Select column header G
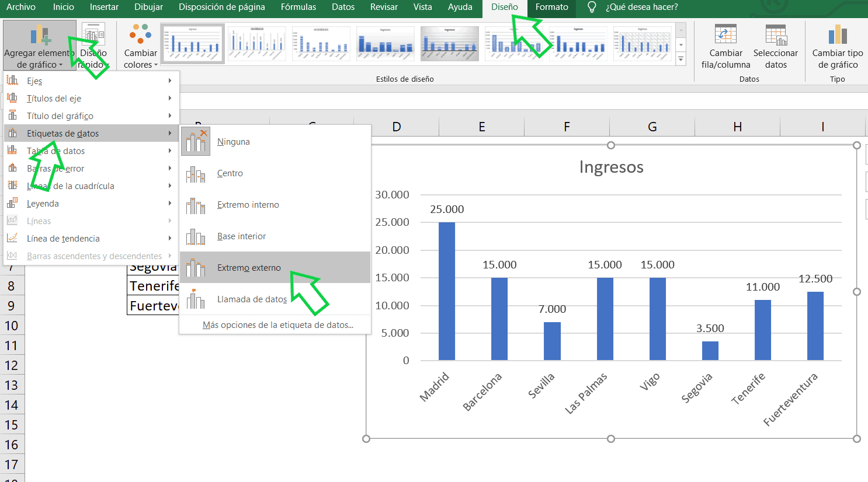This screenshot has height=482, width=868. [652, 127]
